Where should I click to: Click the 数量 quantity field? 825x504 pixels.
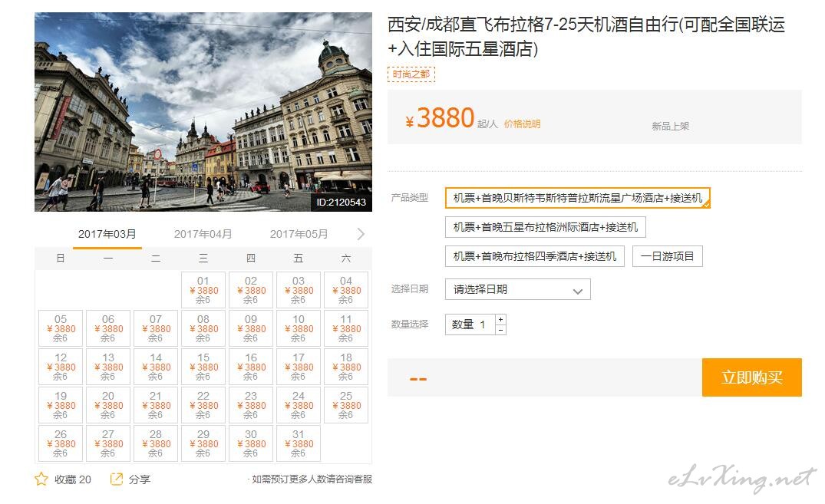pos(470,324)
